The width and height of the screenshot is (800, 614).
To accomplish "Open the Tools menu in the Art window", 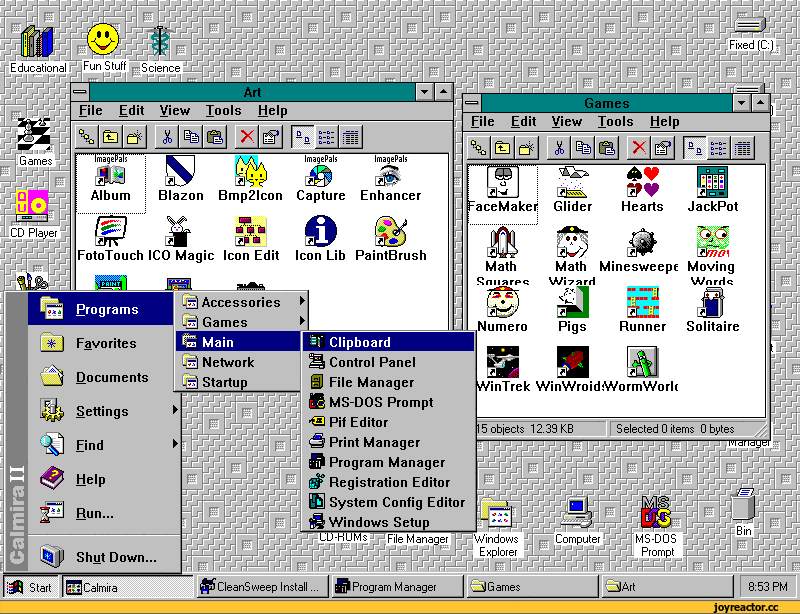I will point(223,110).
